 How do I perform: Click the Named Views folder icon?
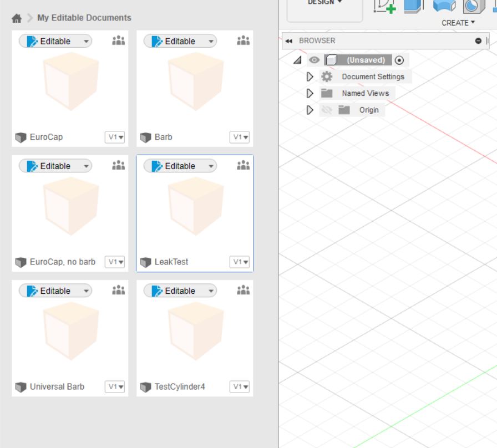[327, 93]
